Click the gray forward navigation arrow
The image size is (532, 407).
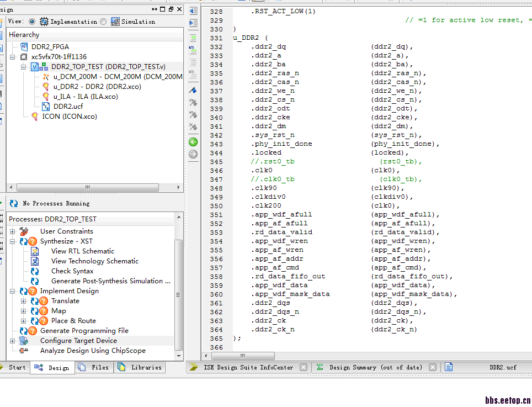click(193, 154)
